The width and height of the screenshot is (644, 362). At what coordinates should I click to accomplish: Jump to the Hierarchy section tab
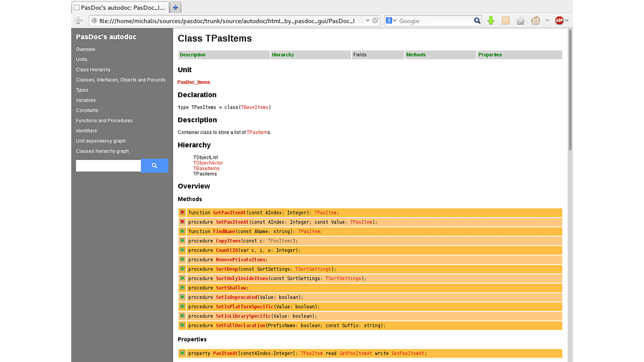283,55
